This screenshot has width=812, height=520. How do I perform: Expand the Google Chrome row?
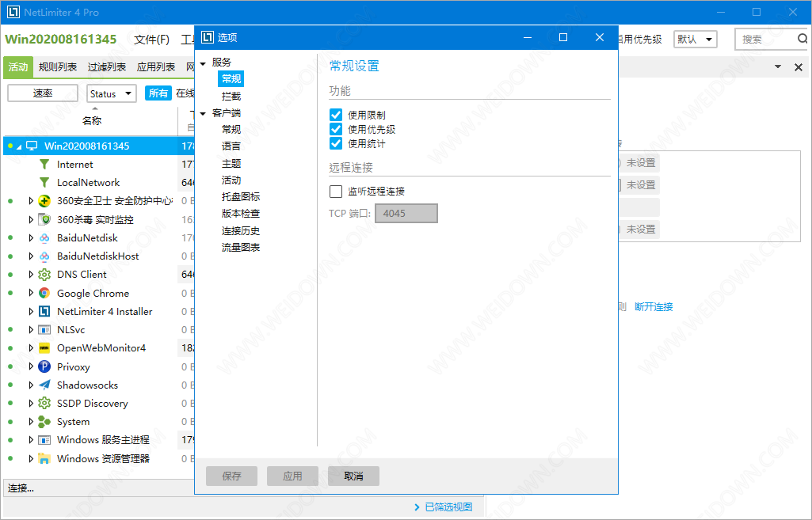(31, 293)
